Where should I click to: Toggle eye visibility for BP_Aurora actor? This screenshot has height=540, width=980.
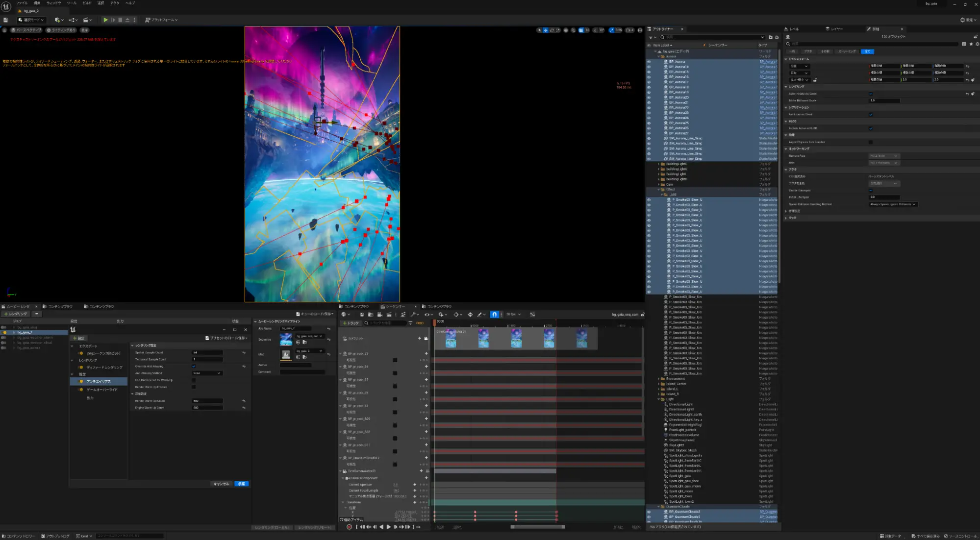coord(649,62)
